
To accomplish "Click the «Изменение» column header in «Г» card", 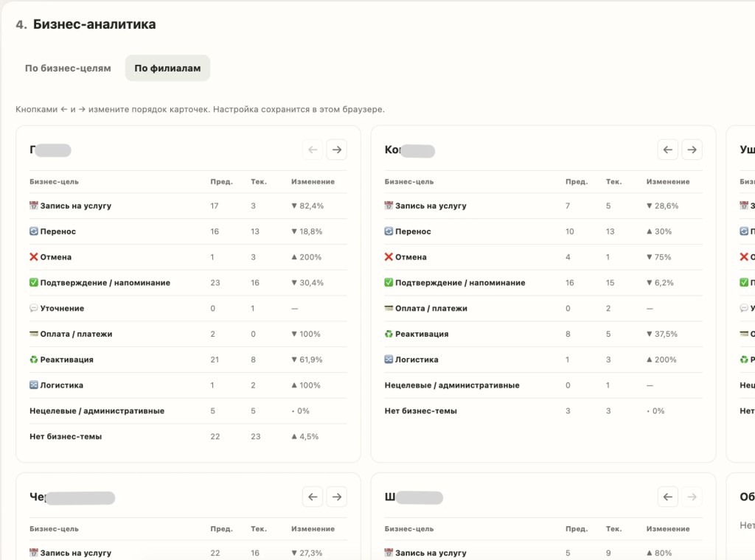I will (313, 182).
